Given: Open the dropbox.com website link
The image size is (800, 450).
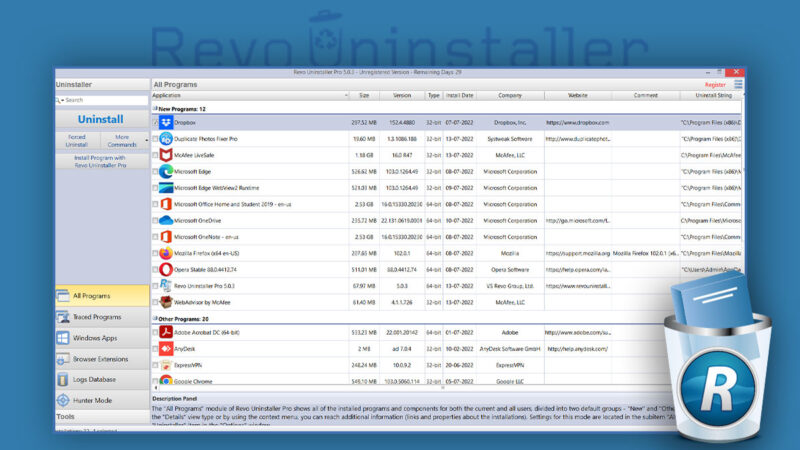Looking at the screenshot, I should click(577, 122).
